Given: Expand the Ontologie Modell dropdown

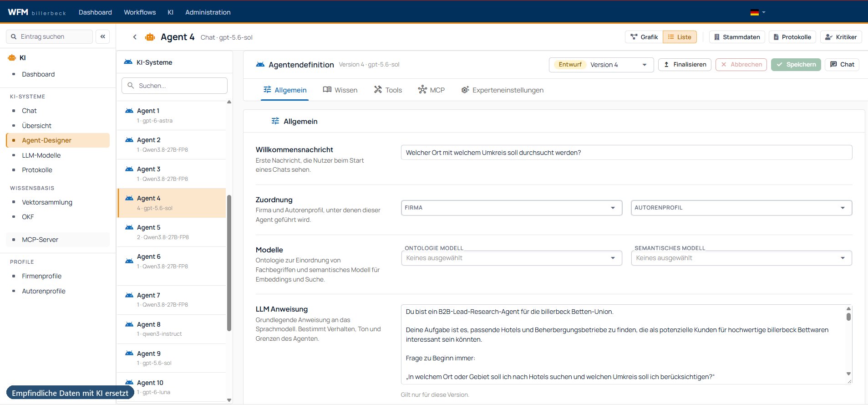Looking at the screenshot, I should click(x=511, y=258).
